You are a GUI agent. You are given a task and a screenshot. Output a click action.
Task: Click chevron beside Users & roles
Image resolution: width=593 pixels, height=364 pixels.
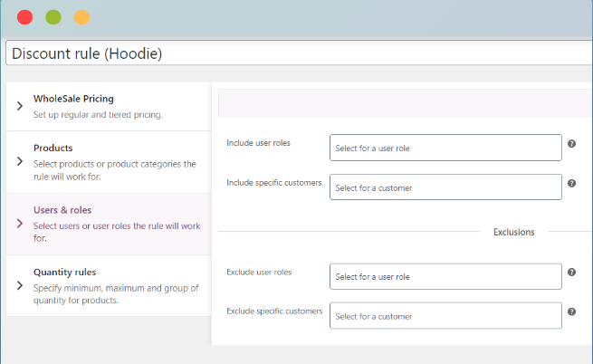pyautogui.click(x=20, y=224)
